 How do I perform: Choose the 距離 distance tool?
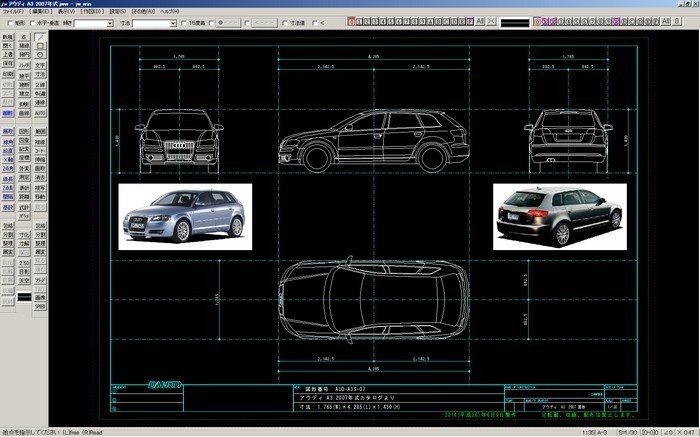coord(24,196)
